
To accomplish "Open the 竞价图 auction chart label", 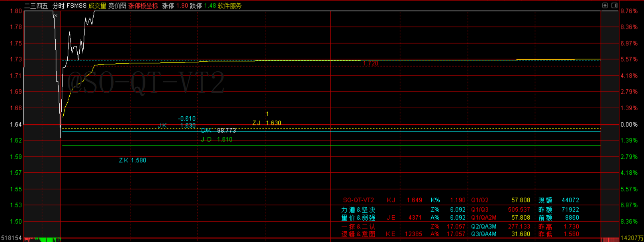I will coord(117,6).
